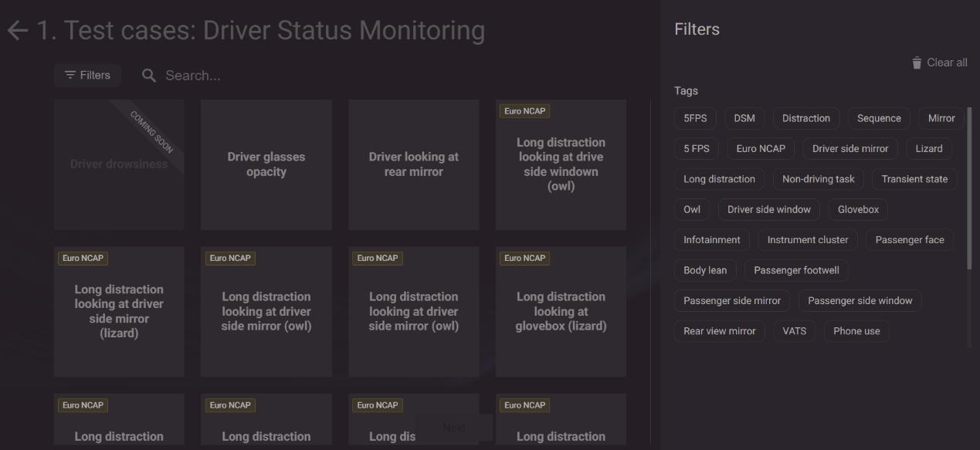Select the Passenger footwell tag

pos(796,271)
